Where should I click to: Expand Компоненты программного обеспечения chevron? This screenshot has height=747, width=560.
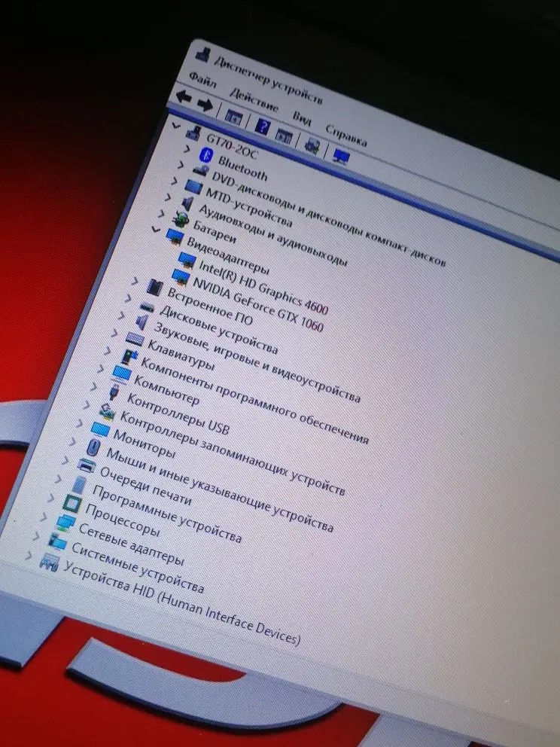pyautogui.click(x=107, y=351)
